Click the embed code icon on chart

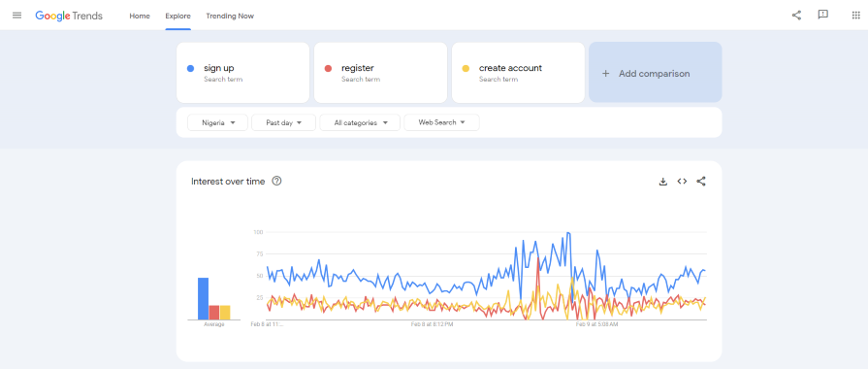pyautogui.click(x=682, y=182)
